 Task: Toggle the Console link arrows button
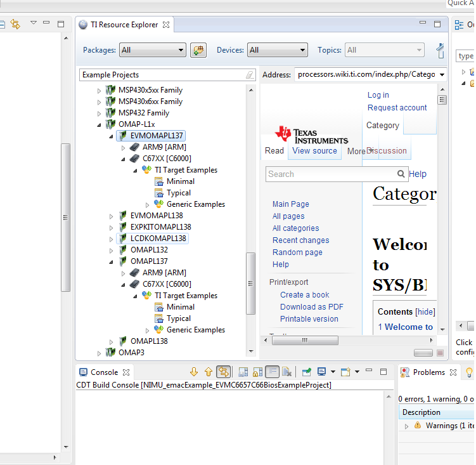(224, 372)
